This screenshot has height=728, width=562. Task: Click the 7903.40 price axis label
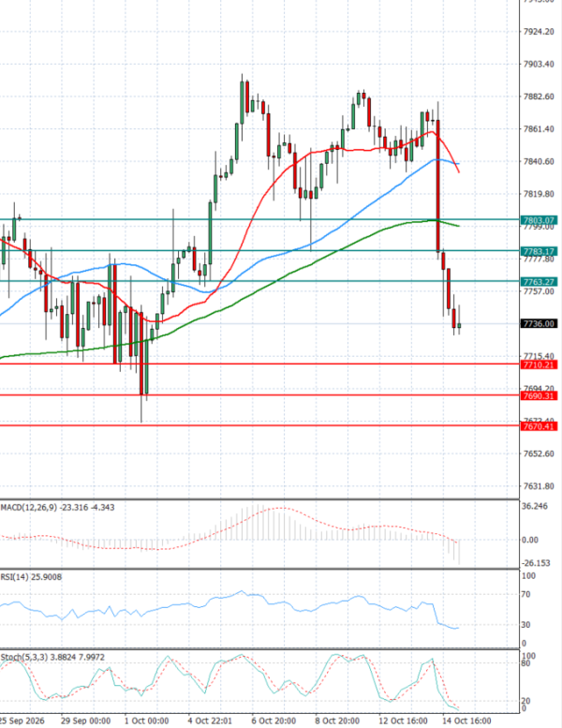click(x=539, y=64)
